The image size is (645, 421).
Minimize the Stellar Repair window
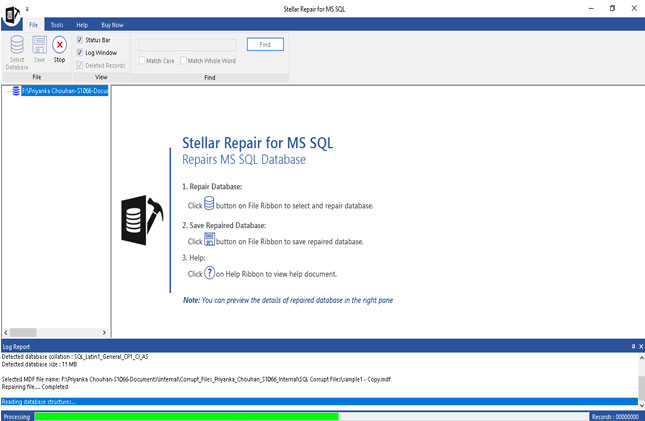tap(591, 9)
